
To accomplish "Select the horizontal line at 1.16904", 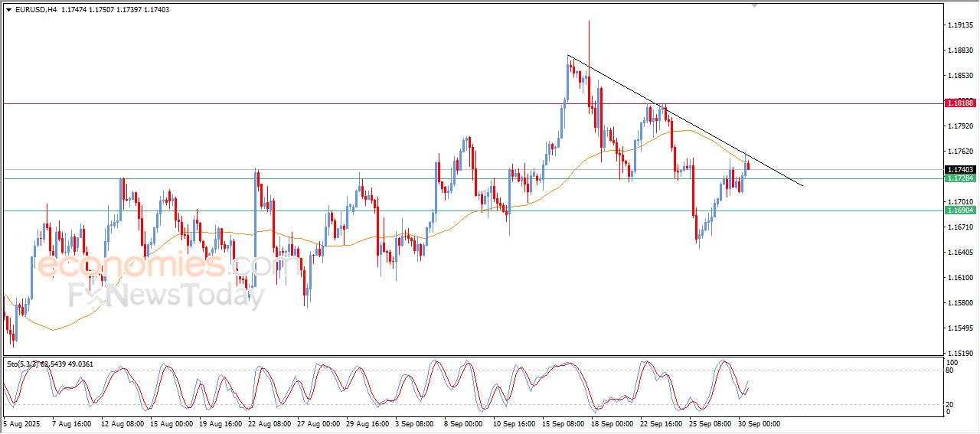I will pyautogui.click(x=472, y=210).
